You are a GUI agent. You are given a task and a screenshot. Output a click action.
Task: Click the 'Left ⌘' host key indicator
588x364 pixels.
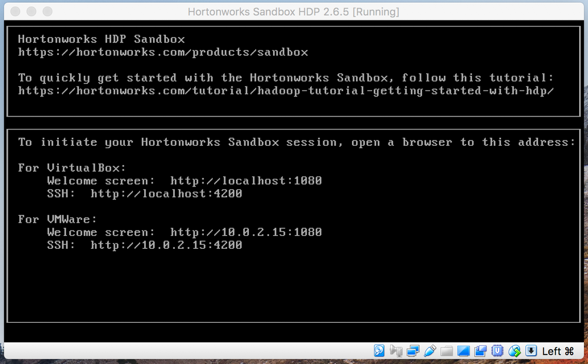click(x=558, y=351)
